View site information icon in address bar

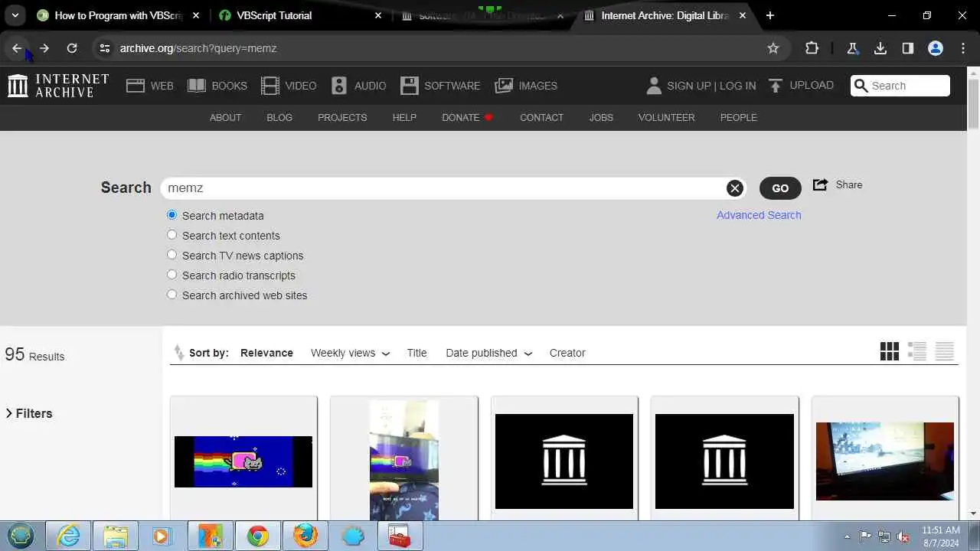pyautogui.click(x=105, y=48)
